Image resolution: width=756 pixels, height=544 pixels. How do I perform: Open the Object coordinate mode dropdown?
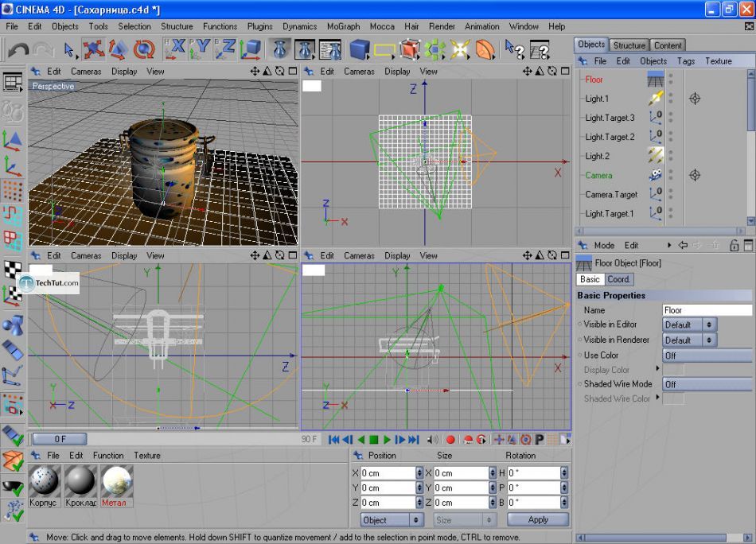point(392,520)
